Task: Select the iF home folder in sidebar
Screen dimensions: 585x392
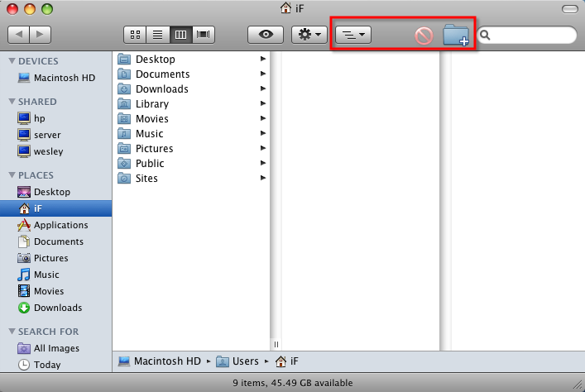Action: [x=56, y=208]
